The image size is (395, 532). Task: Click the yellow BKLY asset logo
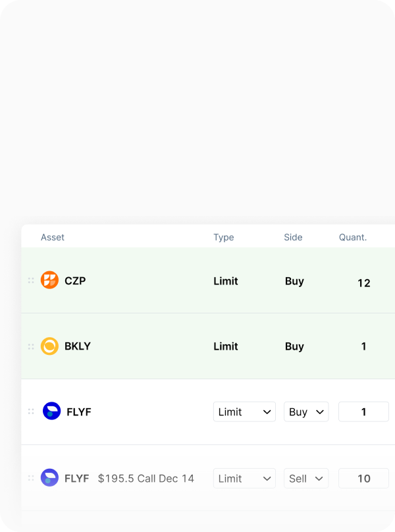point(49,346)
